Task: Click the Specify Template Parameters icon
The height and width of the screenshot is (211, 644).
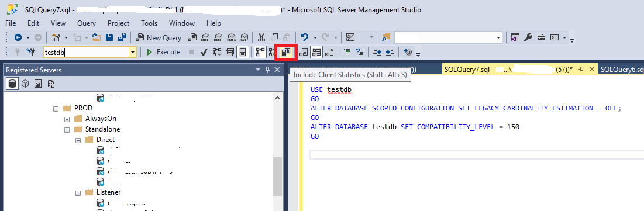Action: (407, 51)
